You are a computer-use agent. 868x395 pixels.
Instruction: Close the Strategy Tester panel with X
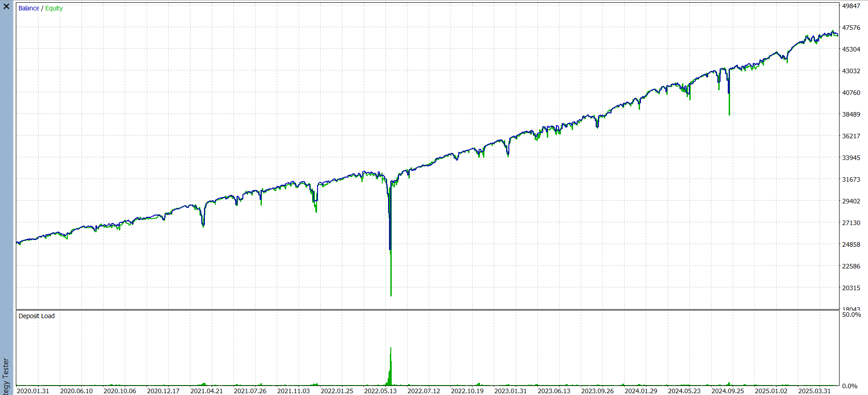pyautogui.click(x=6, y=6)
